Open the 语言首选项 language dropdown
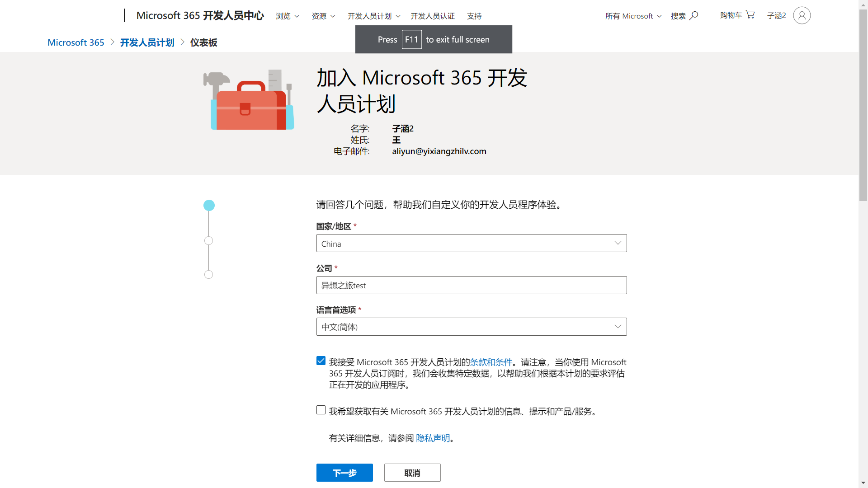Screen dimensions: 868x488 472,327
